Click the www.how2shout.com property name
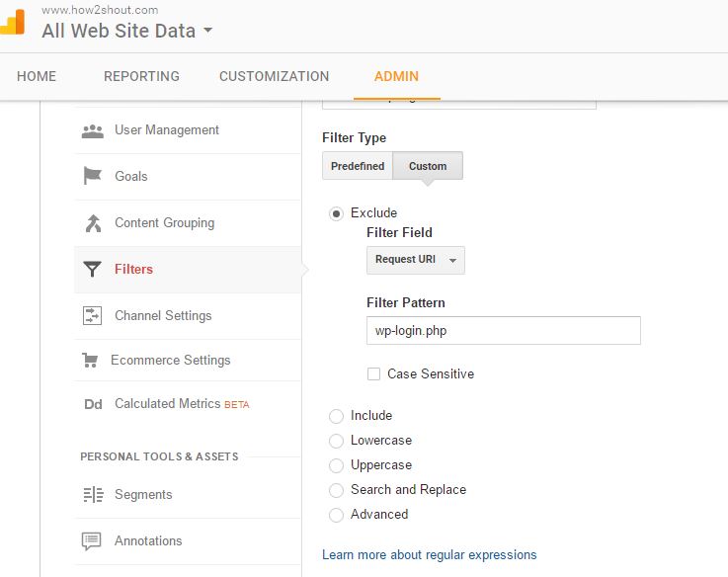The height and width of the screenshot is (577, 728). [x=100, y=10]
